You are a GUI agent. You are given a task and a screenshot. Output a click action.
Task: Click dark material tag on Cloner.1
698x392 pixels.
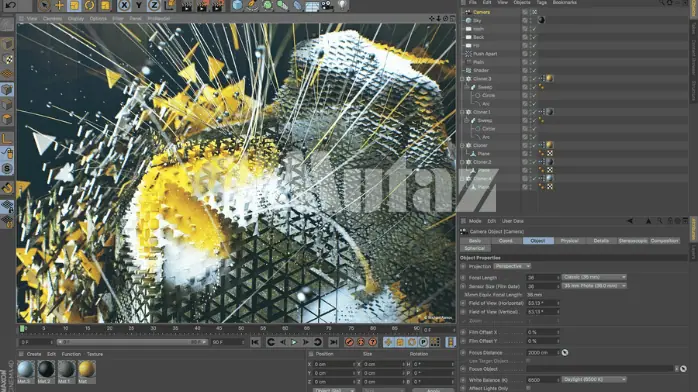pyautogui.click(x=550, y=112)
